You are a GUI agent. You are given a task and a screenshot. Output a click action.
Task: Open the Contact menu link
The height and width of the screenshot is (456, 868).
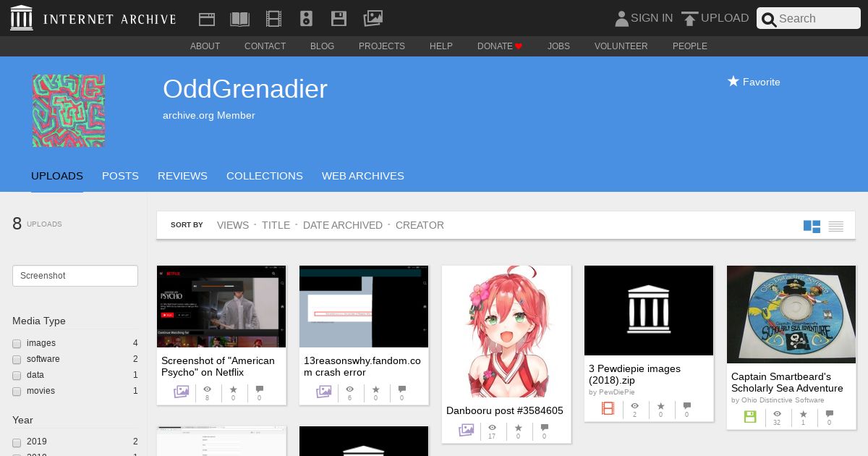click(x=265, y=46)
